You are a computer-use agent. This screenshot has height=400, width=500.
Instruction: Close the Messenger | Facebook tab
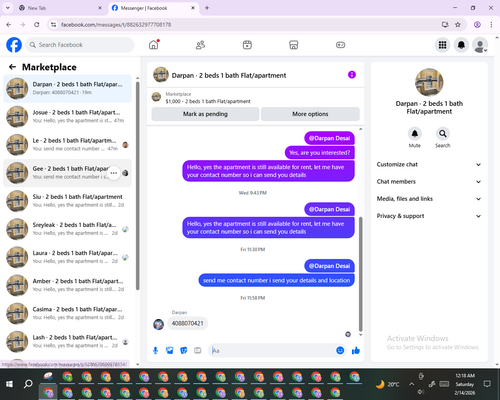193,8
